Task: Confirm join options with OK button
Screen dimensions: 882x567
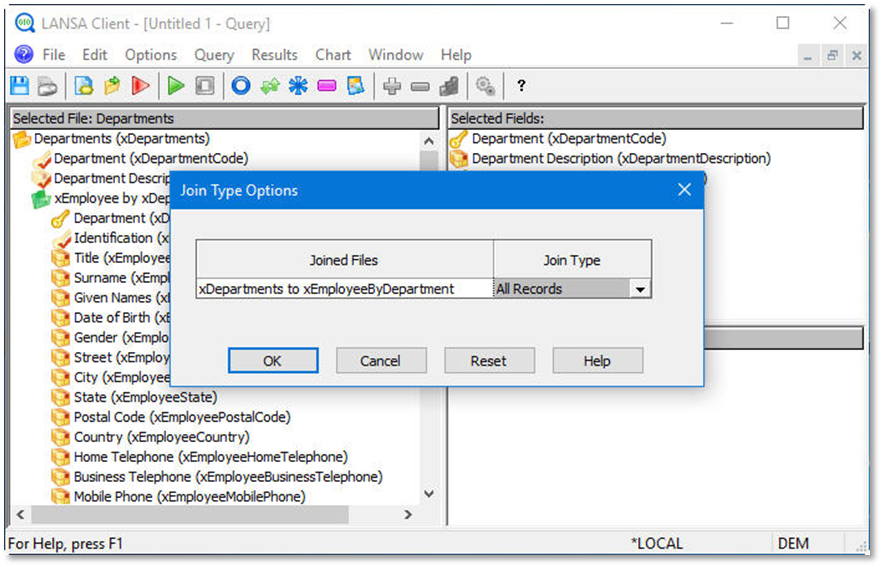Action: 273,361
